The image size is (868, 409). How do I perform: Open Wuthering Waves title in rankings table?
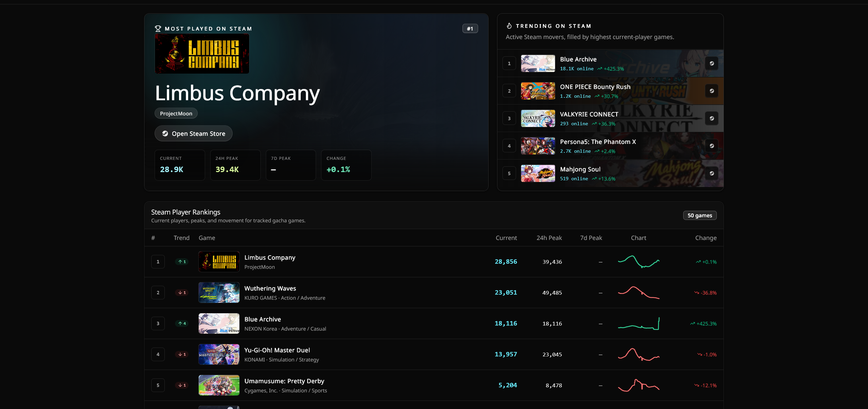coord(270,289)
